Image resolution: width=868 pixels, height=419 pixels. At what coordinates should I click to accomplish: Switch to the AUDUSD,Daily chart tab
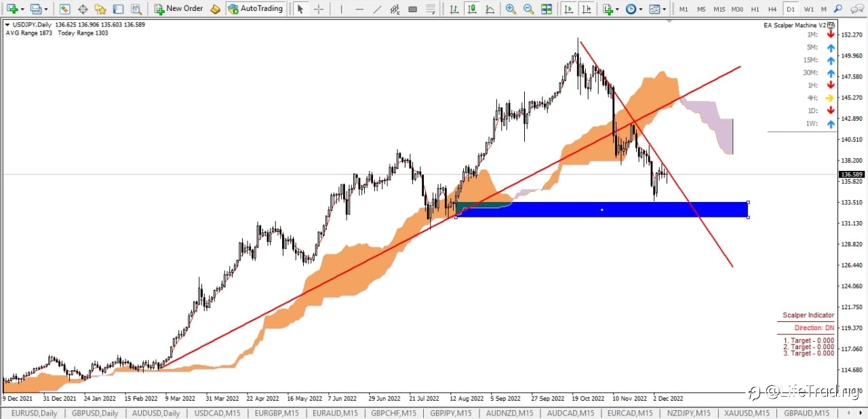(x=156, y=413)
